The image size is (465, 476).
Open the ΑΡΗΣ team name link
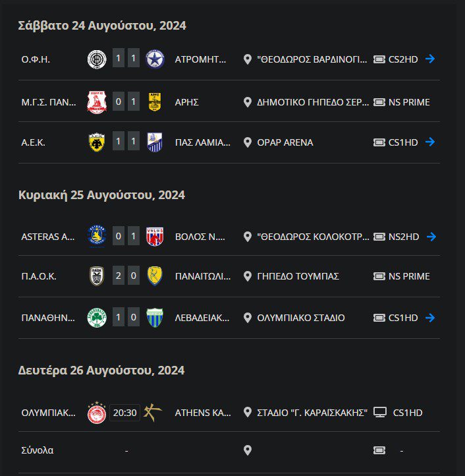(x=187, y=102)
